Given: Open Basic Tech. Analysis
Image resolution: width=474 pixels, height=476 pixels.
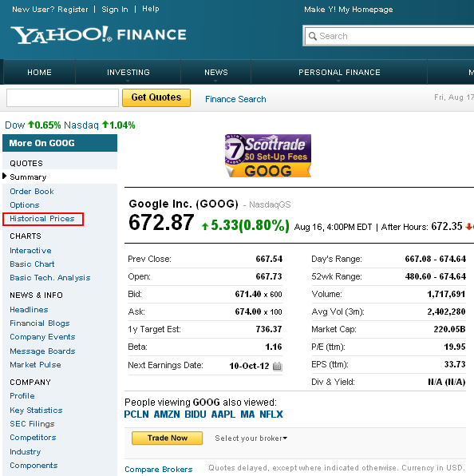Looking at the screenshot, I should [x=50, y=278].
